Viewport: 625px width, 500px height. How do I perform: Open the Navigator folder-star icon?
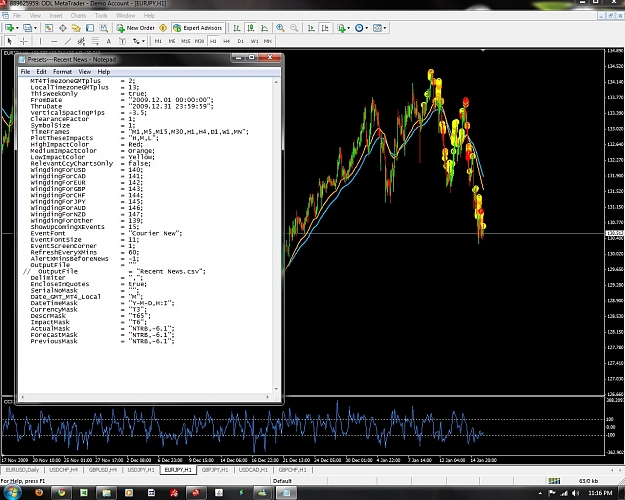pos(76,28)
